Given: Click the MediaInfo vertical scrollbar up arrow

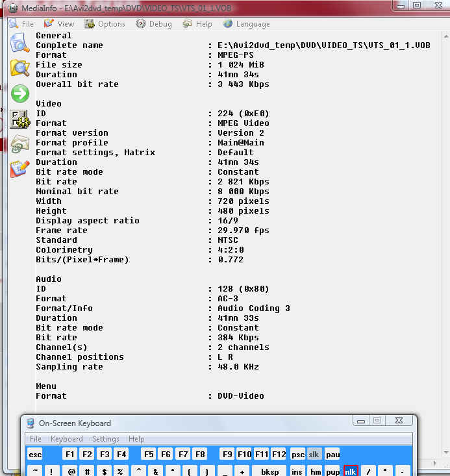Looking at the screenshot, I should coord(445,37).
